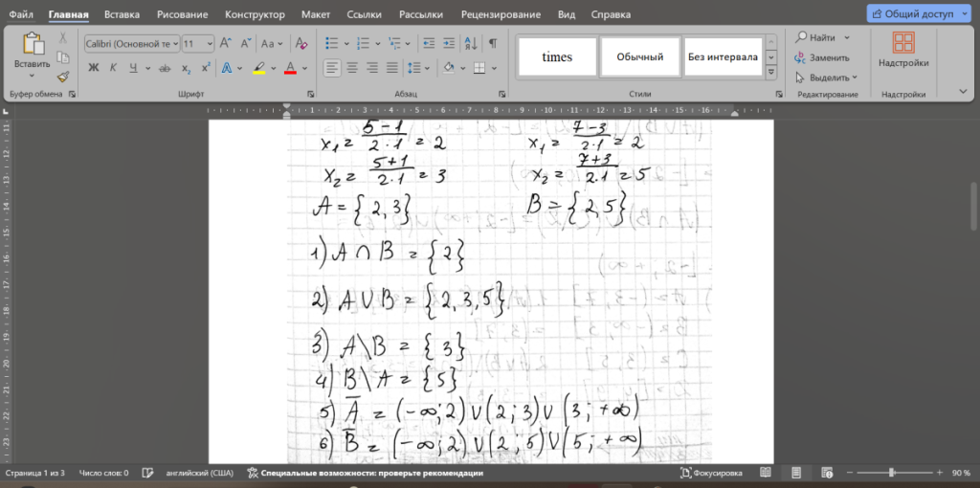Click Заменить in the editing group
Screen dimensions: 980x488
click(822, 57)
